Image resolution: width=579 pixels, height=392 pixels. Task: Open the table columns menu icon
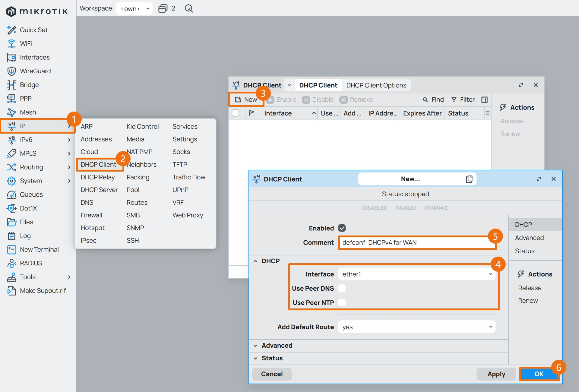pyautogui.click(x=487, y=113)
